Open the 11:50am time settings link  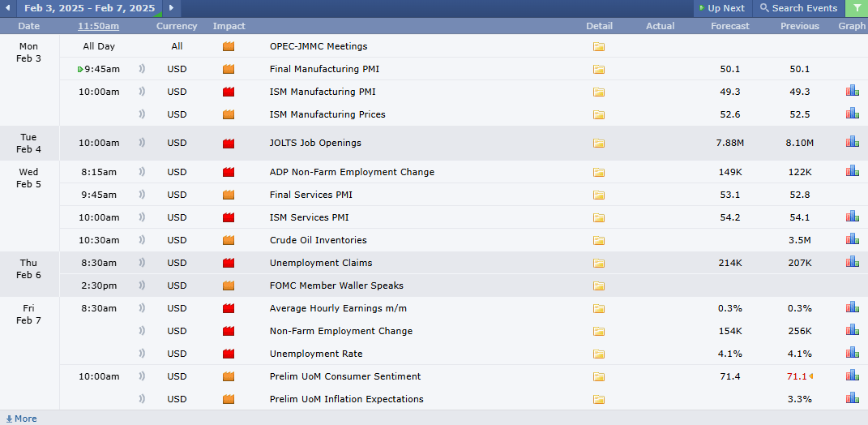click(x=99, y=26)
